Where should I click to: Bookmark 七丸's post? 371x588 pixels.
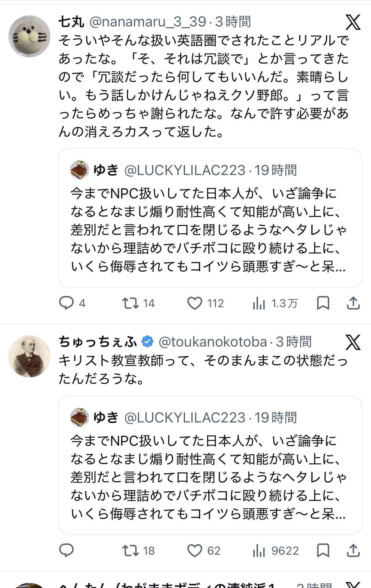pos(323,303)
